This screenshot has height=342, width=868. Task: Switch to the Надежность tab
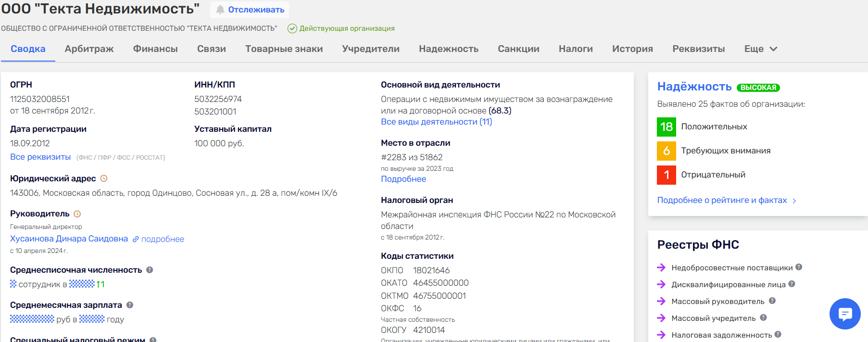coord(449,49)
